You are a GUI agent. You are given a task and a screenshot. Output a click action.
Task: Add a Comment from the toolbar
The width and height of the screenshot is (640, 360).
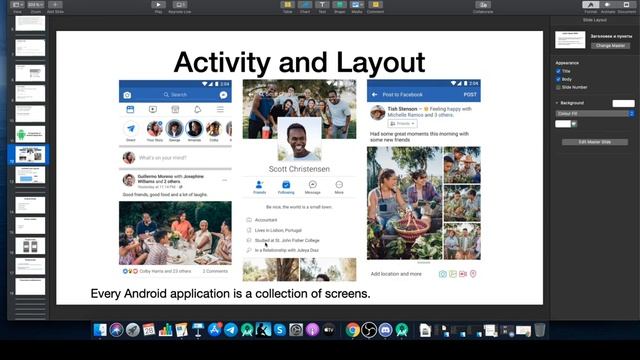pos(375,5)
